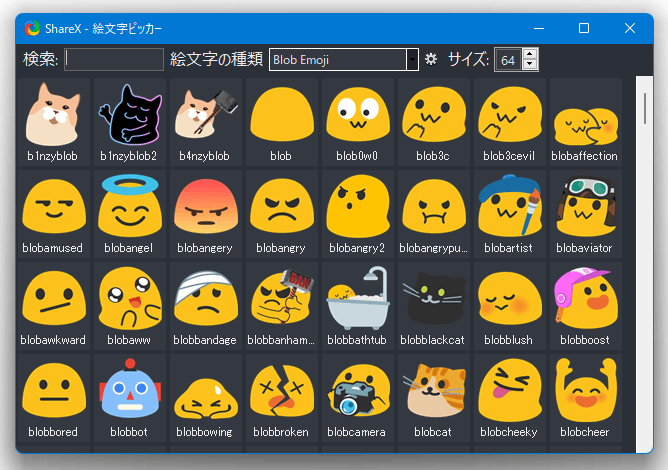Screen dimensions: 668x470
Task: Select the blobbot robot emoji
Action: [130, 398]
